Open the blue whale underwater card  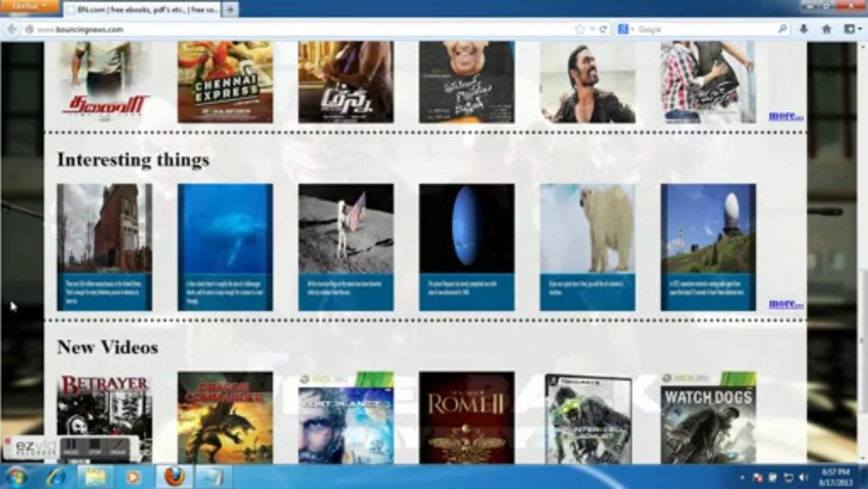click(225, 247)
